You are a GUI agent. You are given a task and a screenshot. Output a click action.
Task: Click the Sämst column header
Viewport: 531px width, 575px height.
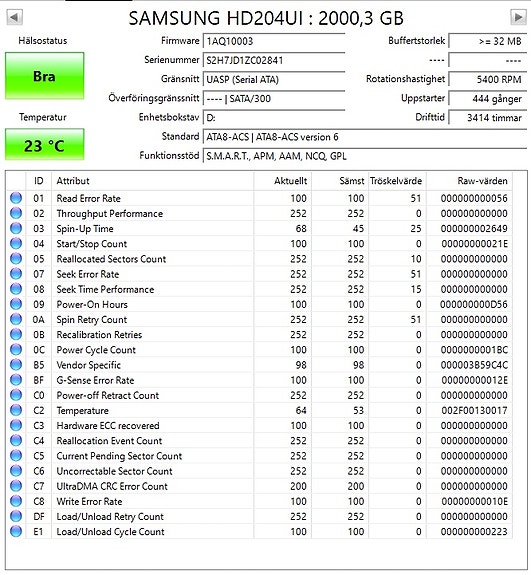340,181
